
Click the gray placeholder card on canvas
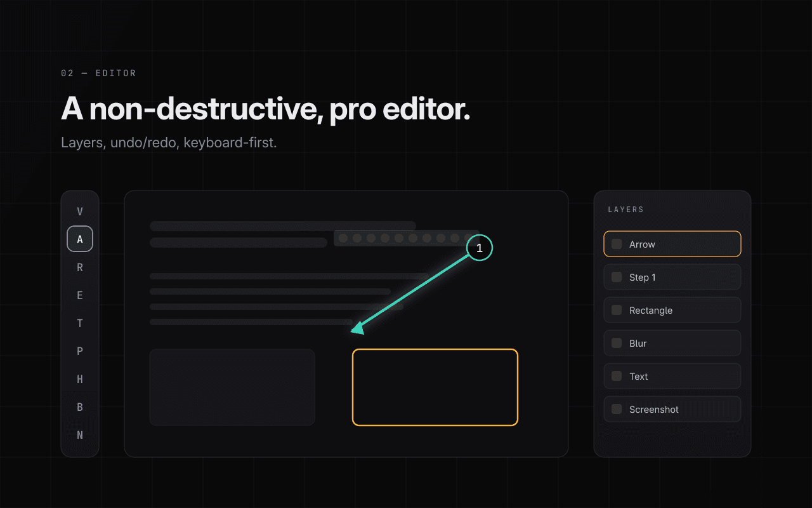(232, 387)
